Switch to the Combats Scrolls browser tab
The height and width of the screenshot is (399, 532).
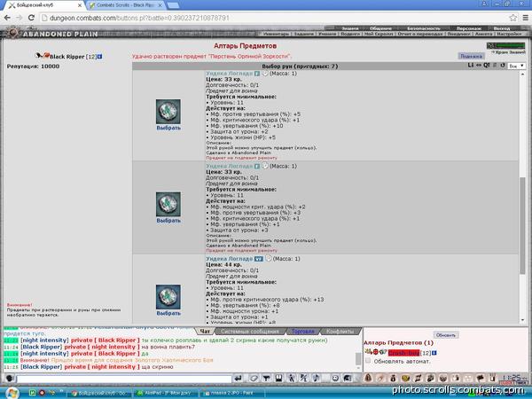coord(126,5)
